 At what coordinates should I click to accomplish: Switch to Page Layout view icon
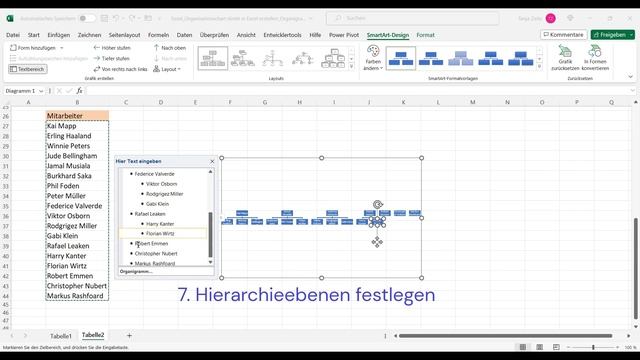pyautogui.click(x=540, y=347)
